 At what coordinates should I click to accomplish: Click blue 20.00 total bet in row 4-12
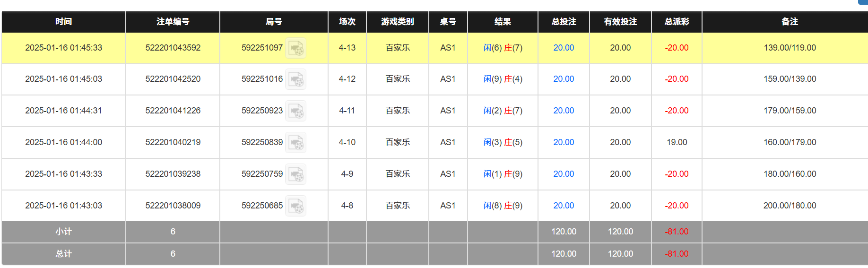tap(564, 79)
